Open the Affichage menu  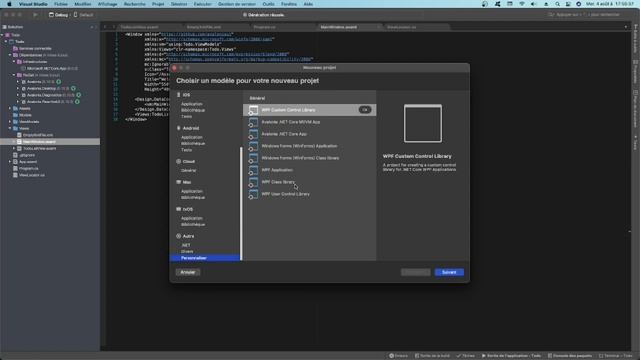pyautogui.click(x=108, y=4)
